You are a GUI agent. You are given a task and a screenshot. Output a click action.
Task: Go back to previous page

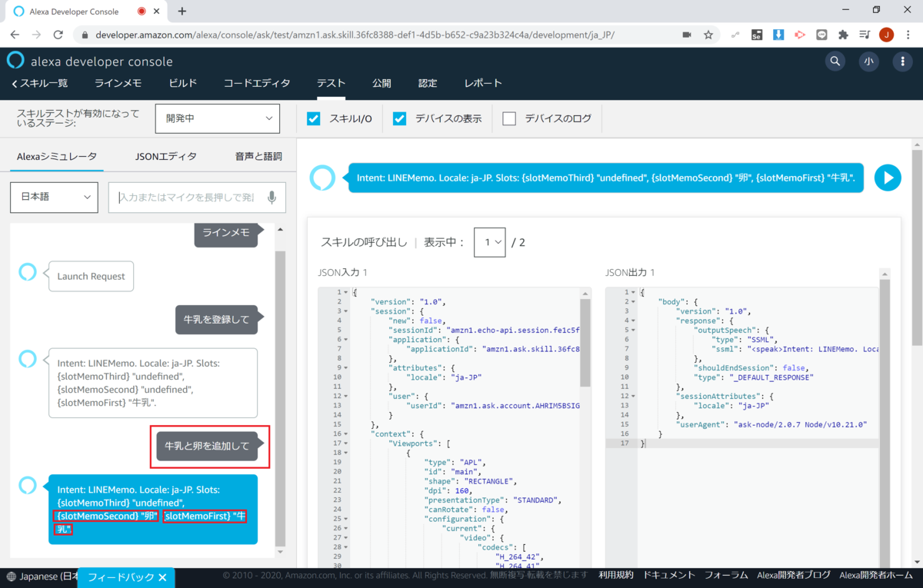15,35
